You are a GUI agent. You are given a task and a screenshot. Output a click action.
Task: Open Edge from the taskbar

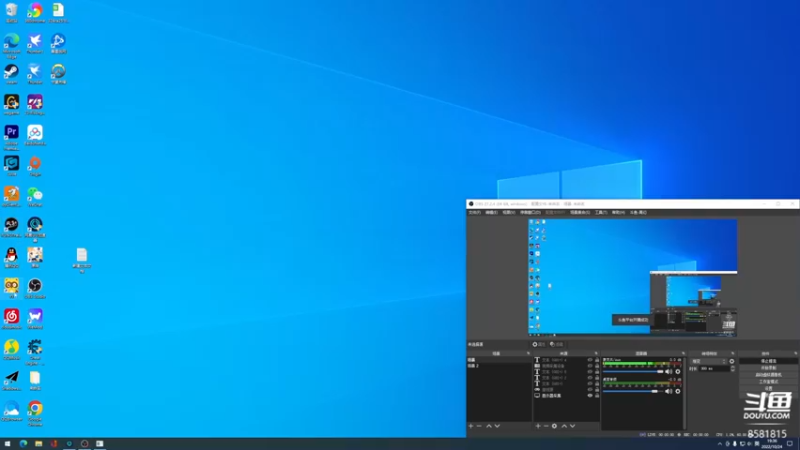pos(23,444)
